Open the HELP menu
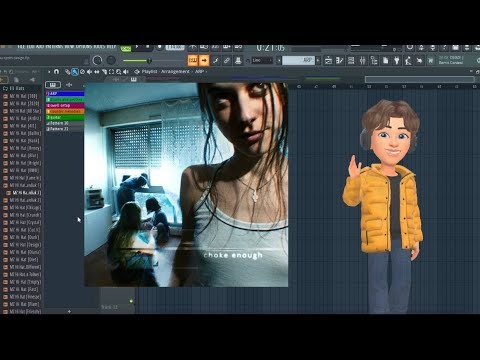480x360 pixels. coord(112,47)
